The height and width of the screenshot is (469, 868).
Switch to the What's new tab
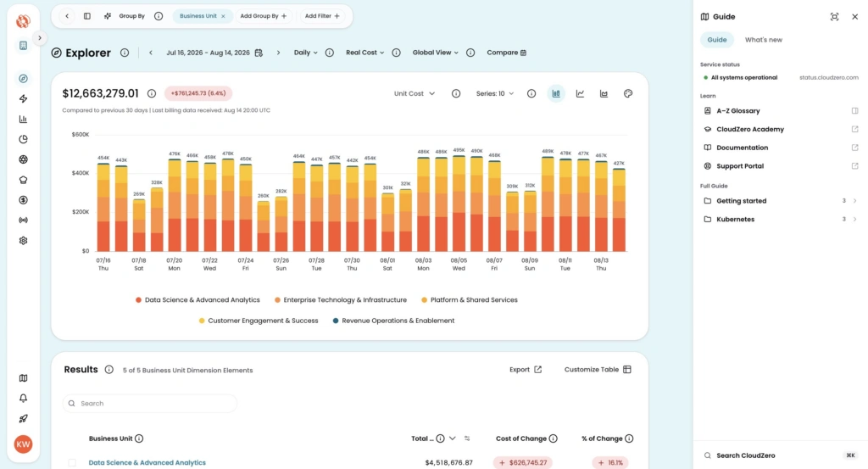(x=764, y=40)
